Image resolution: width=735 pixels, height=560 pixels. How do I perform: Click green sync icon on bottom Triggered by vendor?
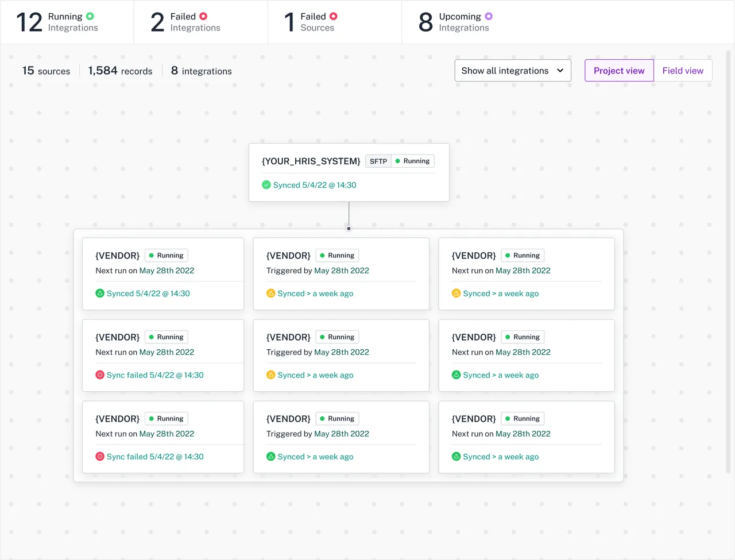[271, 457]
